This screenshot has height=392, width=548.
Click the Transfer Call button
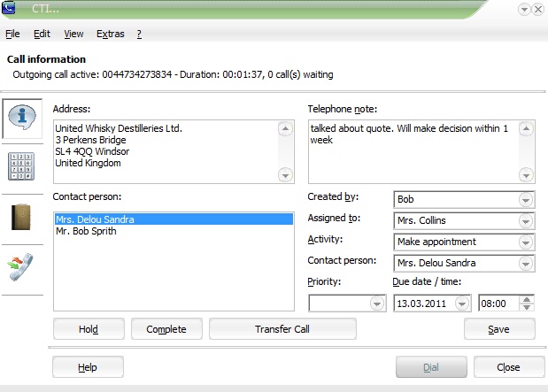tap(282, 329)
